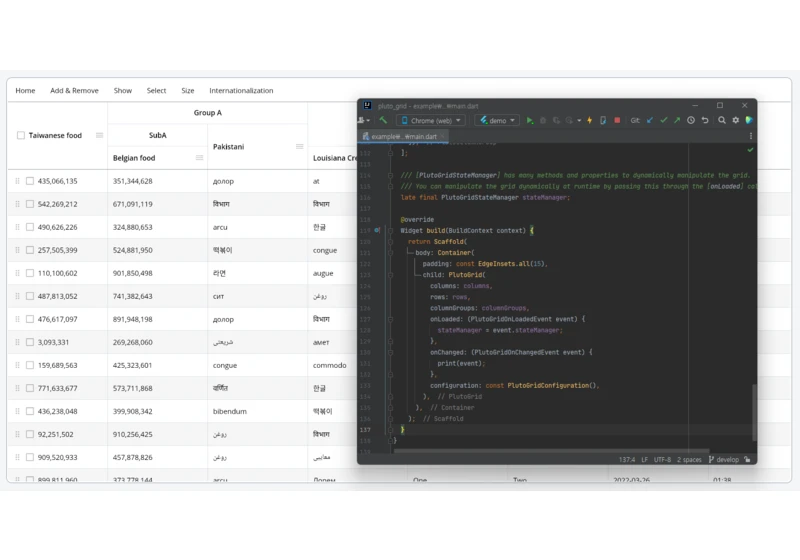Commit changes with the green Git checkmark

pyautogui.click(x=663, y=120)
